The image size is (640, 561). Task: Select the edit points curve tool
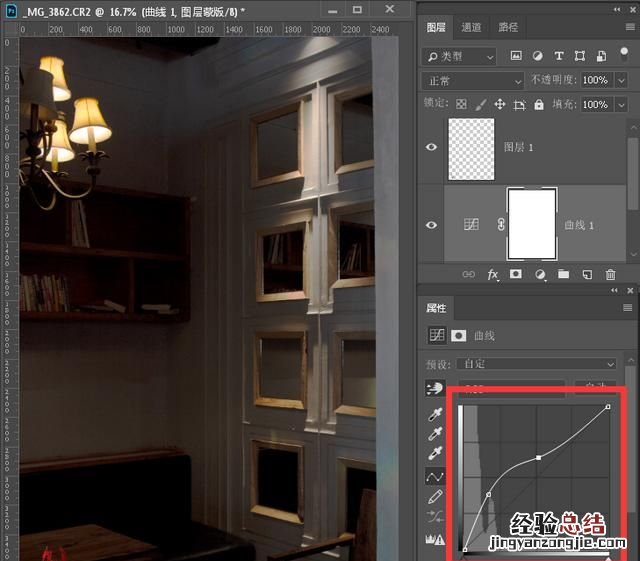point(436,476)
